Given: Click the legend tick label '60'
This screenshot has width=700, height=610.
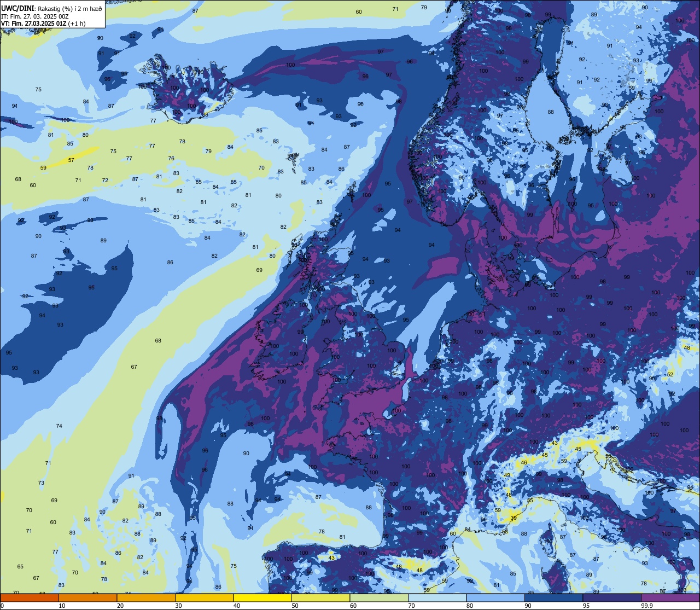Looking at the screenshot, I should (353, 606).
